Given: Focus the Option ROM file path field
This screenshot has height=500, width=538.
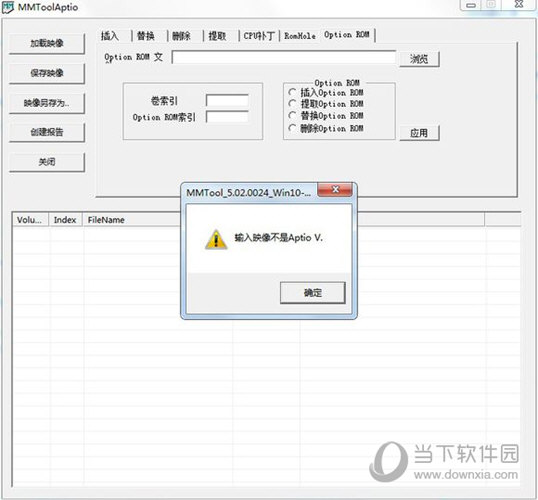Looking at the screenshot, I should coord(284,57).
